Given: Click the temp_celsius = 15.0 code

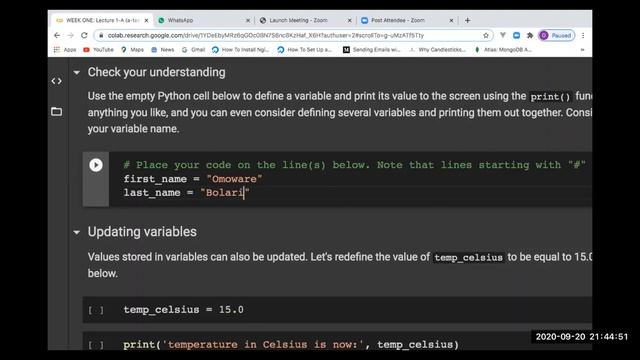Looking at the screenshot, I should click(183, 310).
